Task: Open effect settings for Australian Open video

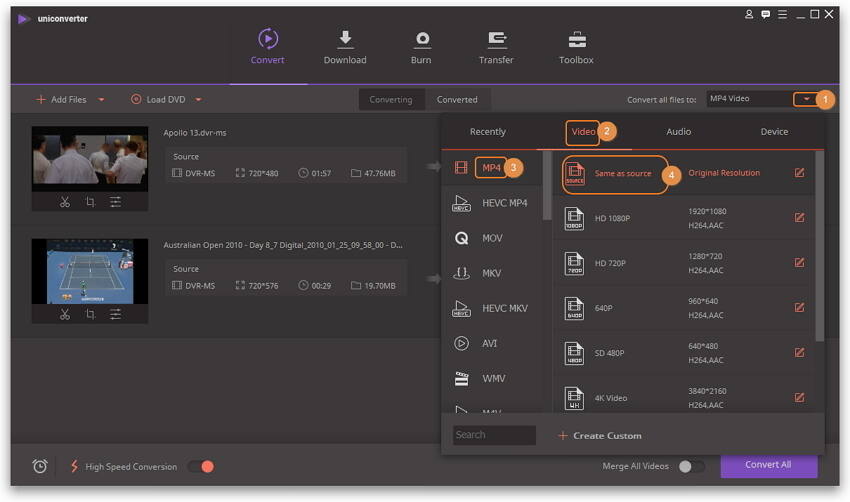Action: pyautogui.click(x=115, y=314)
